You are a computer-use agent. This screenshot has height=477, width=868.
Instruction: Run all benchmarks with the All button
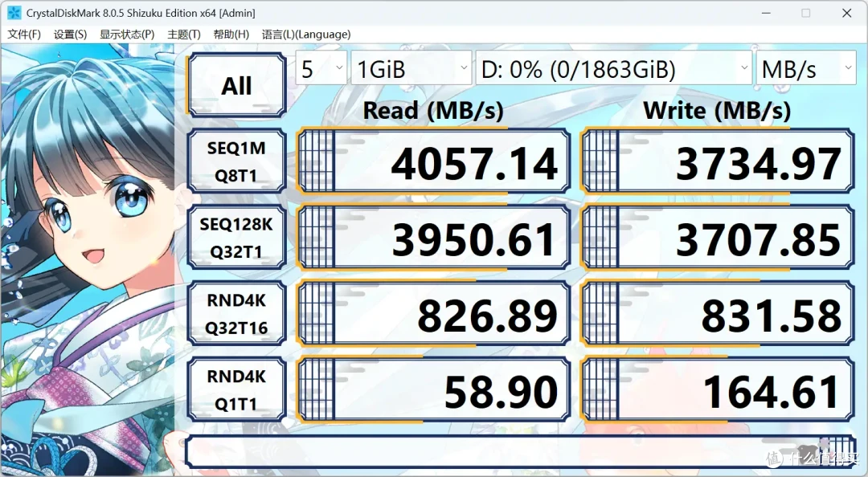pyautogui.click(x=237, y=85)
